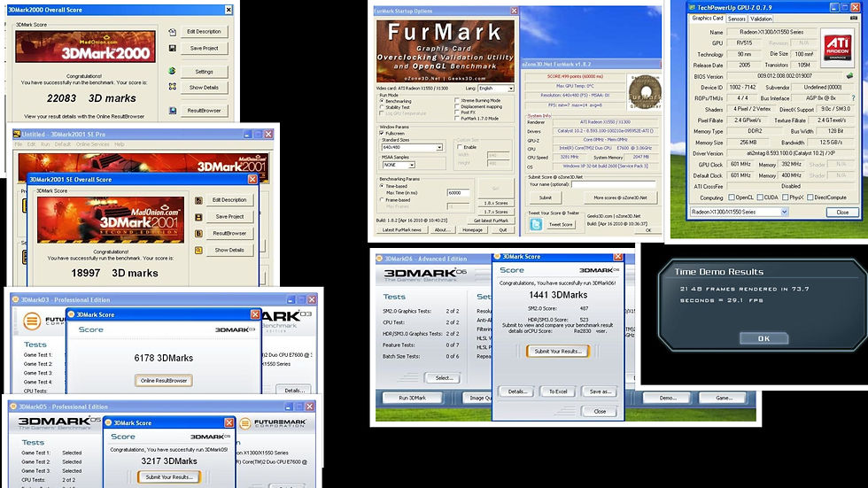Click the ResultBrowser icon in 3DMark2001 SE score
The image size is (868, 488).
pos(198,234)
